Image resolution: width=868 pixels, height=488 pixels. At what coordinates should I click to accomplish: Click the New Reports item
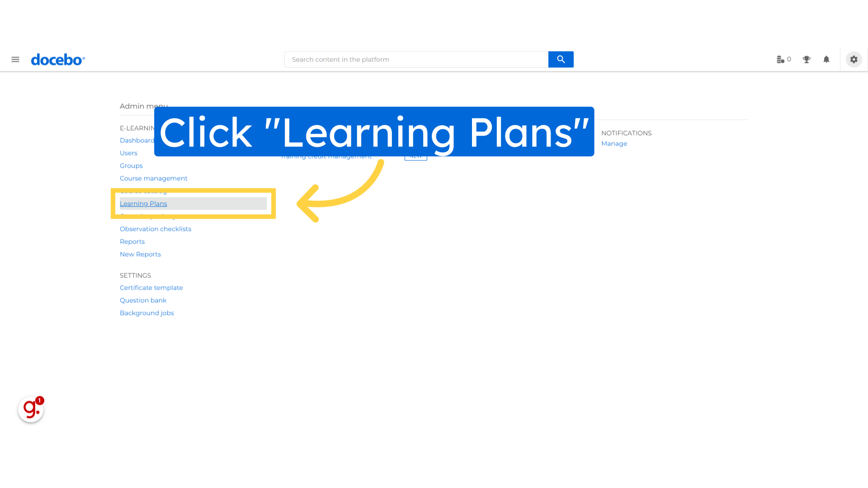pos(140,254)
